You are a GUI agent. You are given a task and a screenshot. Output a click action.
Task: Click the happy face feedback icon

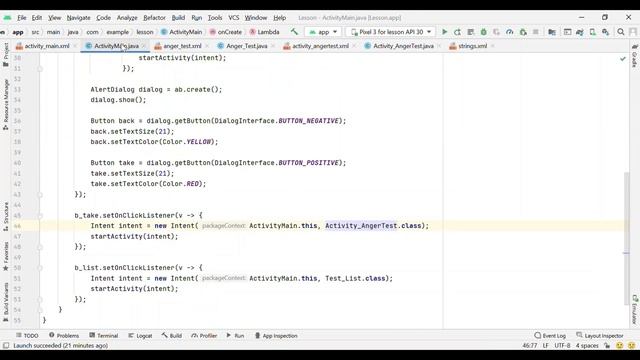tap(620, 345)
